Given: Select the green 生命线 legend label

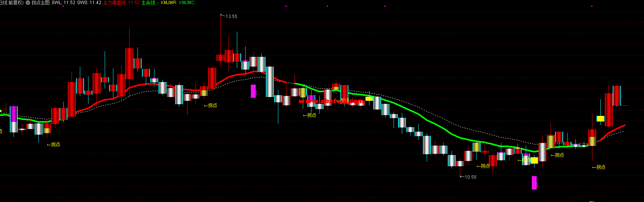Looking at the screenshot, I should pos(148,3).
